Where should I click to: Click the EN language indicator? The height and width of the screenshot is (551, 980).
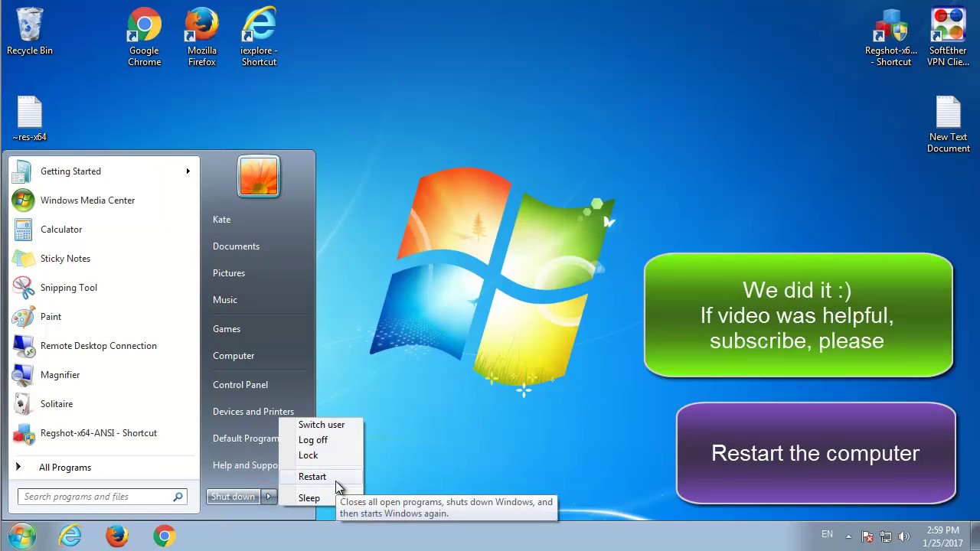[x=827, y=534]
